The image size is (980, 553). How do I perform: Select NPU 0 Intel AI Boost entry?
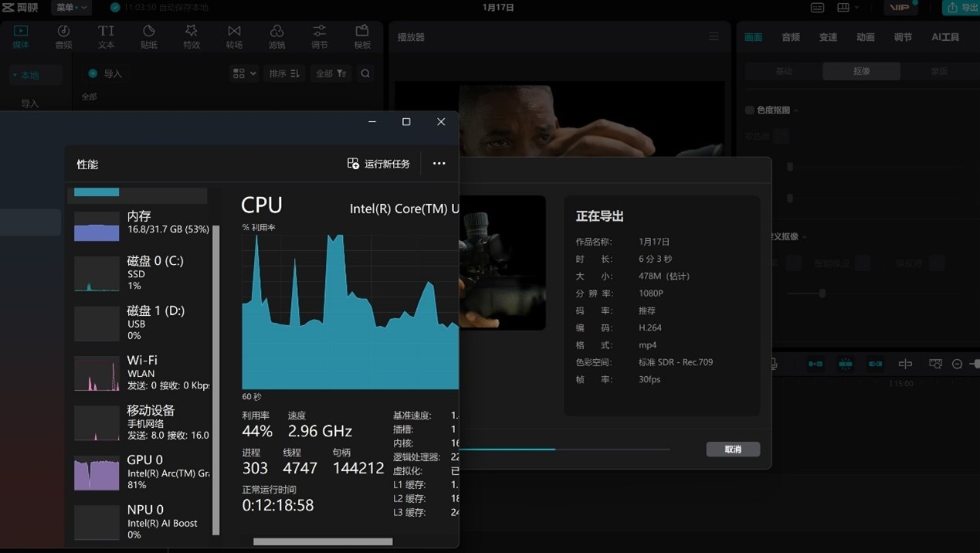[x=139, y=523]
